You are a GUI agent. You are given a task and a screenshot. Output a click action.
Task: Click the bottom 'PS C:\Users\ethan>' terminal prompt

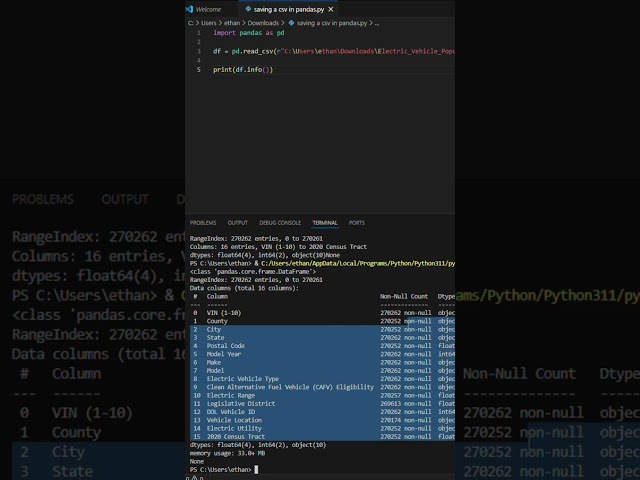coord(220,469)
